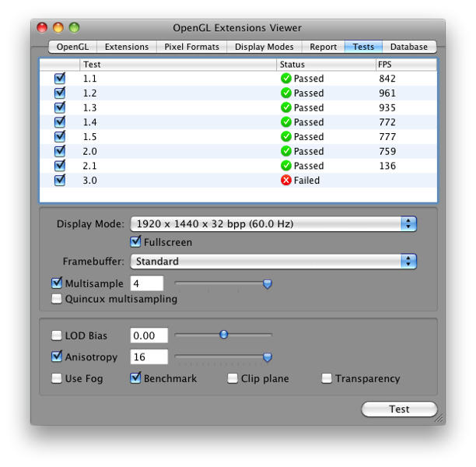Click the Failed status text
This screenshot has width=476, height=467.
pyautogui.click(x=306, y=180)
